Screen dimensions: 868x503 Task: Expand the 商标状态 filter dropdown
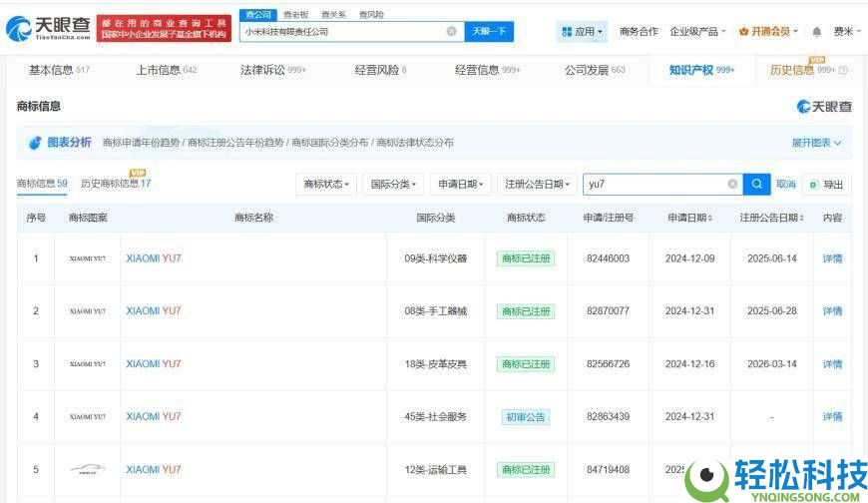coord(326,185)
